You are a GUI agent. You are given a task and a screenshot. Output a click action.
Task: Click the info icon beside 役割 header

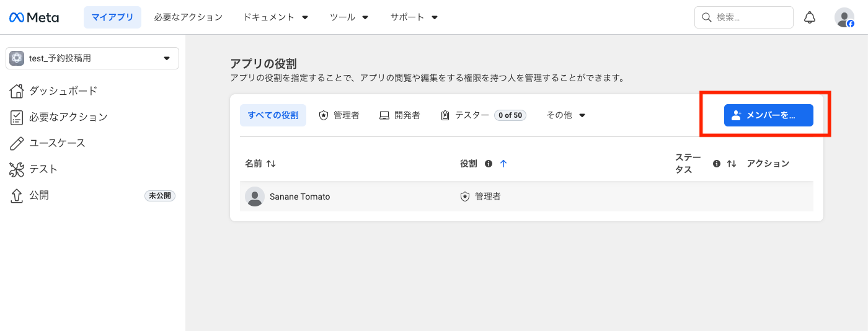[489, 164]
